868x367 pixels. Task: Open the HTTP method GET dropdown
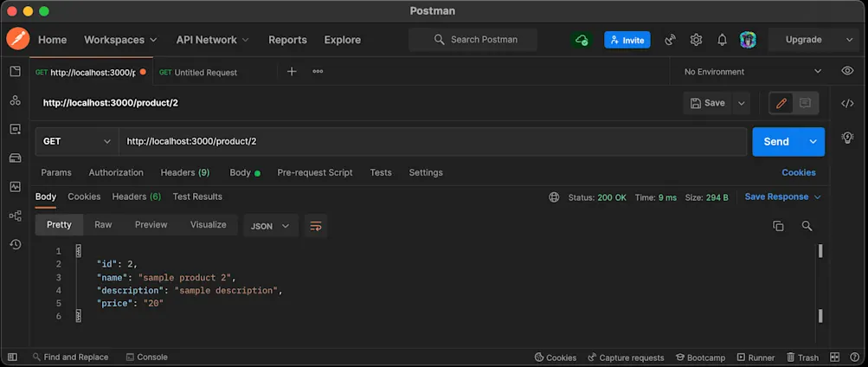pyautogui.click(x=77, y=141)
